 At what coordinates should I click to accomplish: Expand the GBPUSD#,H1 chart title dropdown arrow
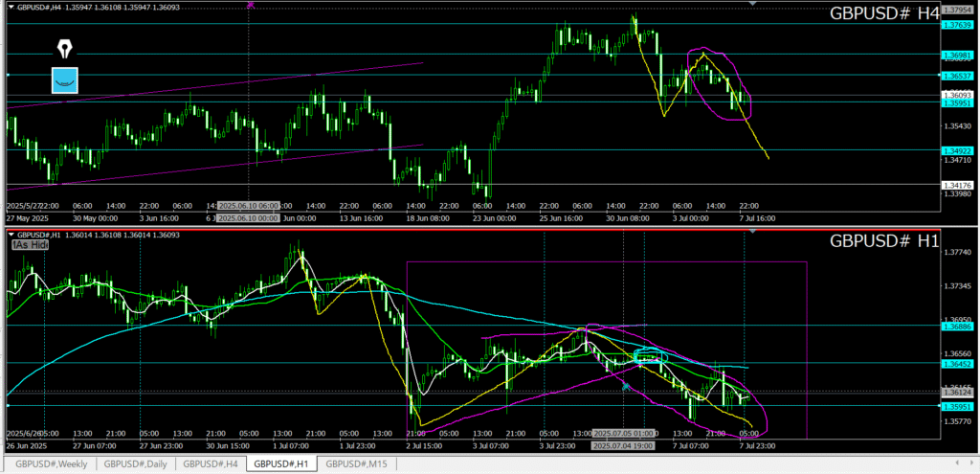12,235
